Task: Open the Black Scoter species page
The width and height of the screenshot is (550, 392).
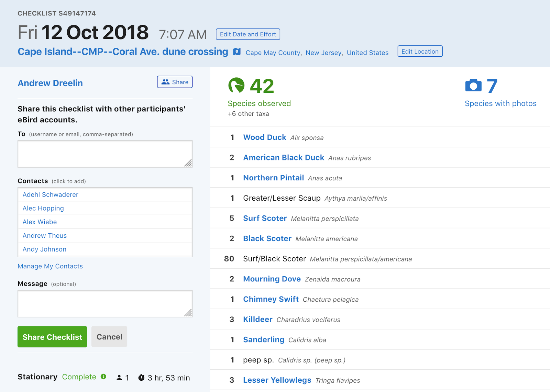Action: tap(267, 238)
